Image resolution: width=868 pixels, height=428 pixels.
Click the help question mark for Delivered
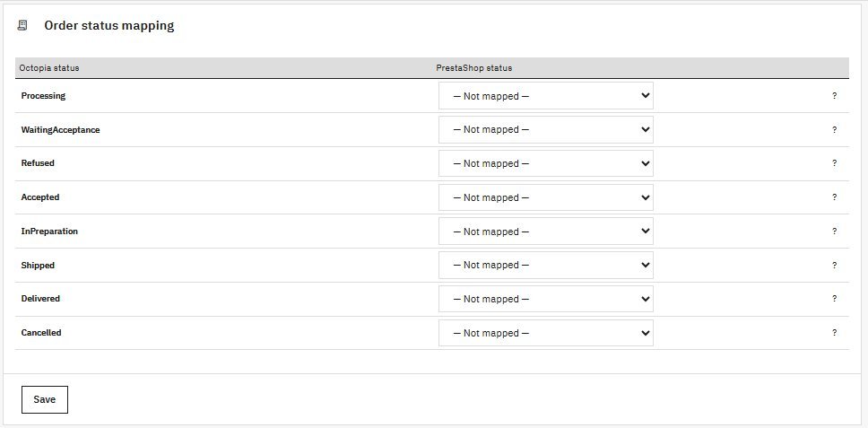(834, 299)
